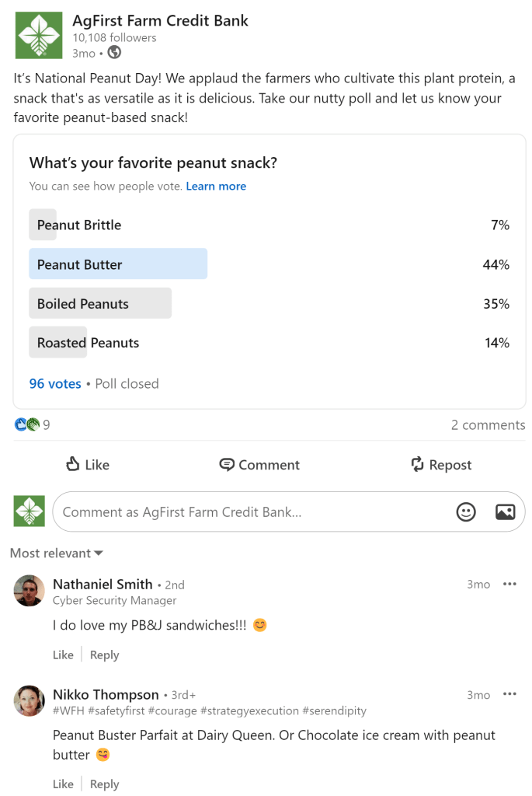Expand the Most relevant sort dropdown
This screenshot has width=532, height=796.
[57, 553]
